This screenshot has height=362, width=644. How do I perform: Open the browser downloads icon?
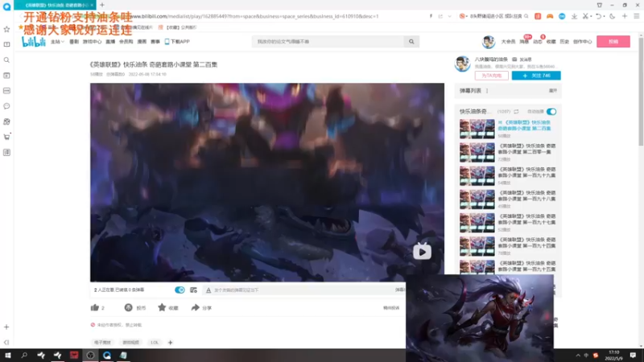pos(574,16)
